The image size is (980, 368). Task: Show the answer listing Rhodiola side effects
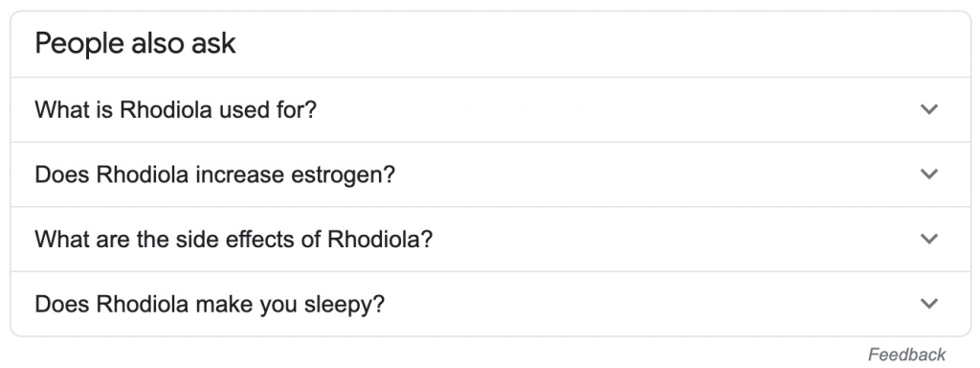[491, 239]
